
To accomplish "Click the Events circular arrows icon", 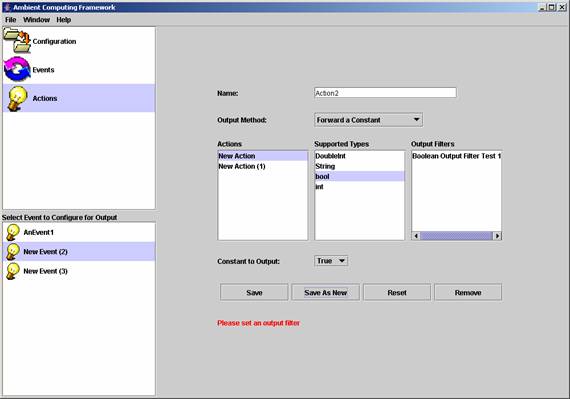I will point(17,69).
